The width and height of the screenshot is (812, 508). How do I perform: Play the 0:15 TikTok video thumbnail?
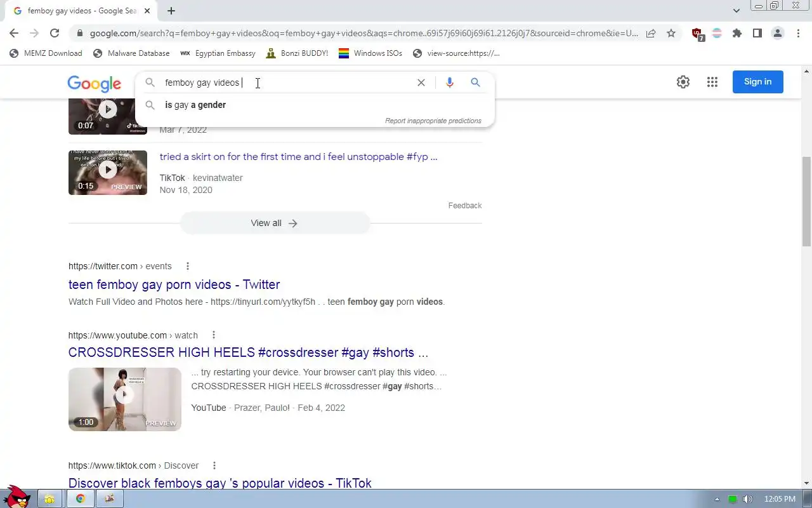pyautogui.click(x=108, y=172)
